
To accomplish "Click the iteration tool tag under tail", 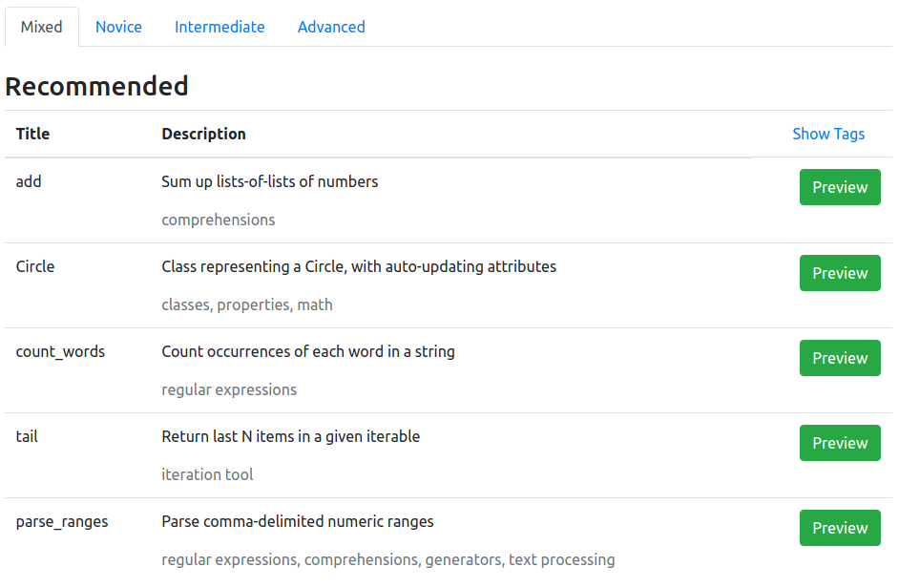I will point(206,474).
